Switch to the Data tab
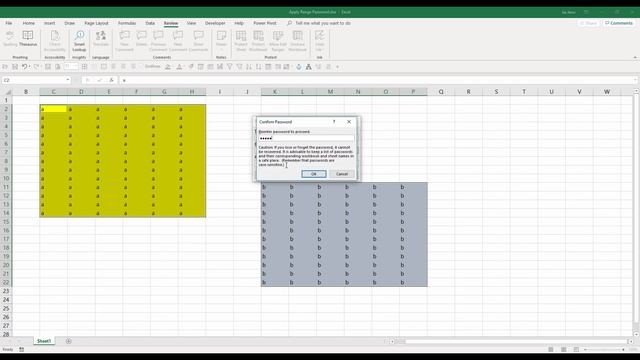Viewport: 640px width, 360px height. [x=150, y=23]
